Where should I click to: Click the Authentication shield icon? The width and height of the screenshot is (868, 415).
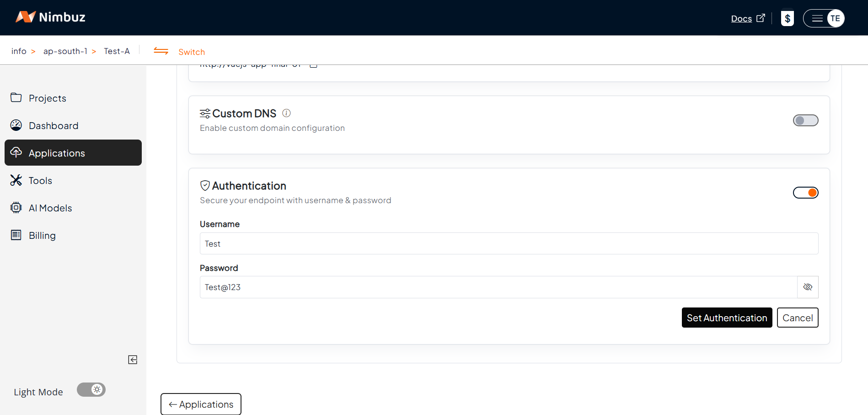(205, 185)
